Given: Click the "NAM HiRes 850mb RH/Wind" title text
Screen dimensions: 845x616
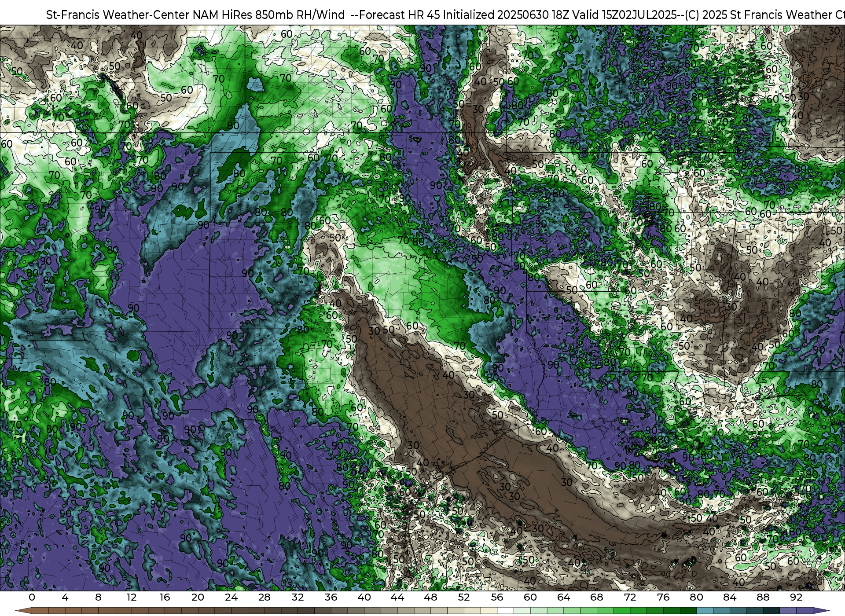Looking at the screenshot, I should coord(269,15).
